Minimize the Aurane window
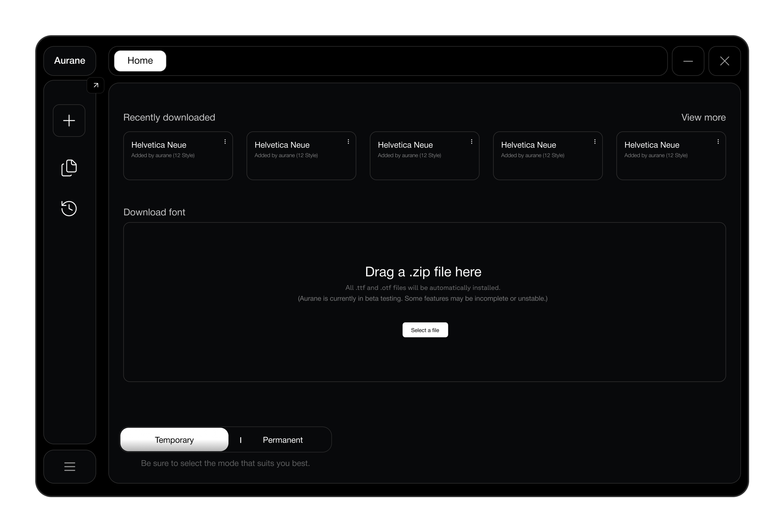The image size is (784, 532). click(x=688, y=61)
